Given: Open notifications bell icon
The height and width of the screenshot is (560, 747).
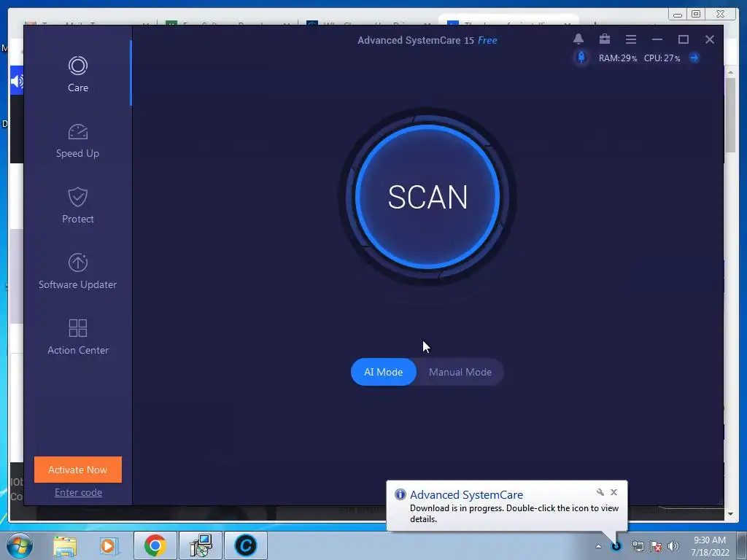Looking at the screenshot, I should [578, 39].
